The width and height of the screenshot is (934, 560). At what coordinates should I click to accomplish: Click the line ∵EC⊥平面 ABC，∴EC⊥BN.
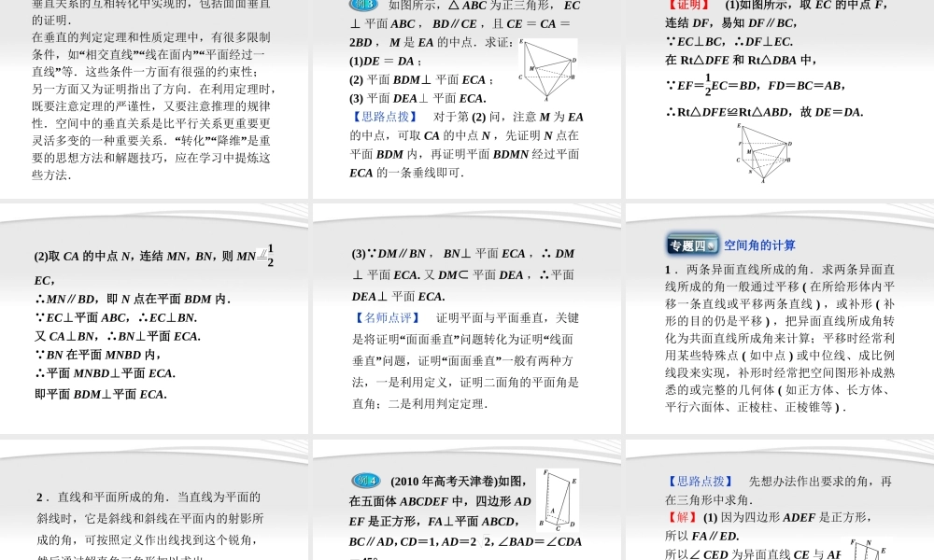tap(116, 317)
